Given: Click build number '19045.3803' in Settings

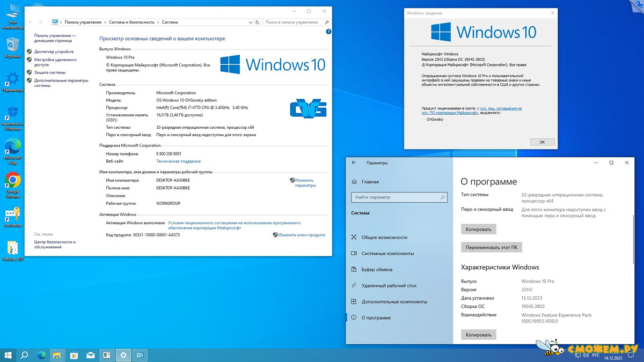Looking at the screenshot, I should [x=533, y=306].
